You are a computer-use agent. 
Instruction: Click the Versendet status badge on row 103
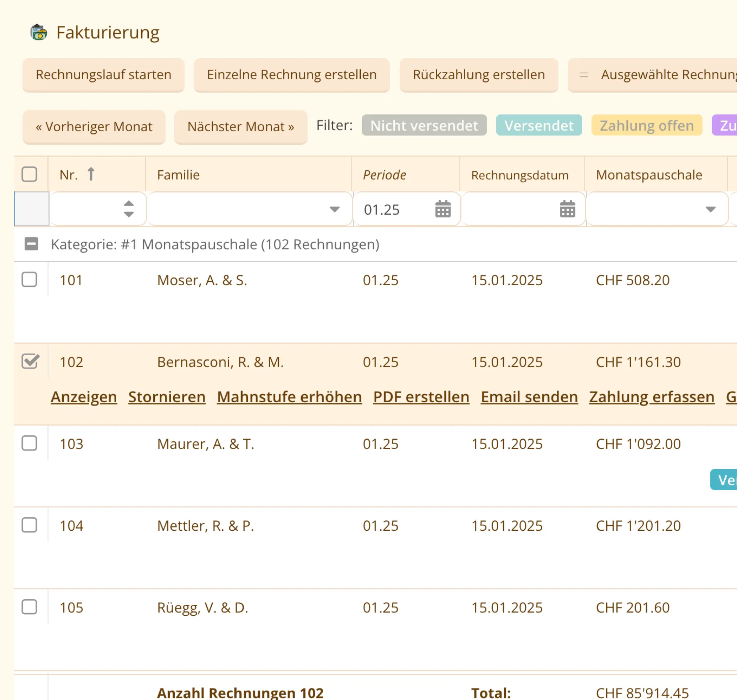click(x=723, y=479)
